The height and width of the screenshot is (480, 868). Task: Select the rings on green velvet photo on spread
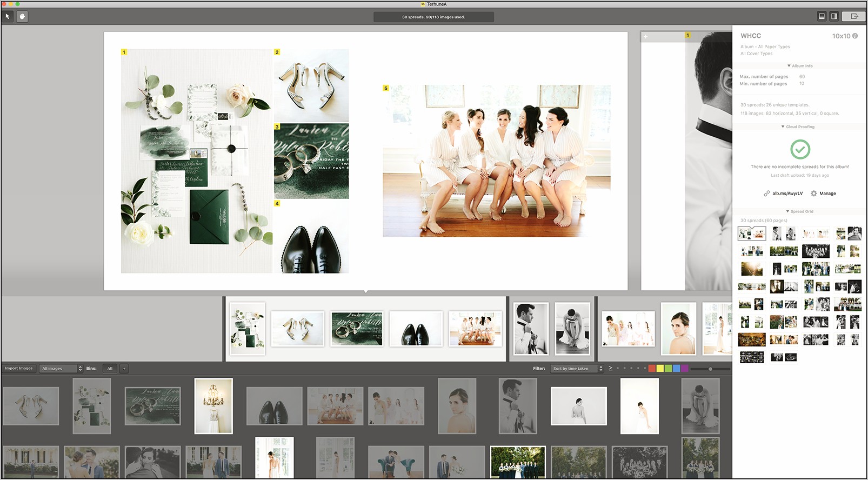pos(311,161)
